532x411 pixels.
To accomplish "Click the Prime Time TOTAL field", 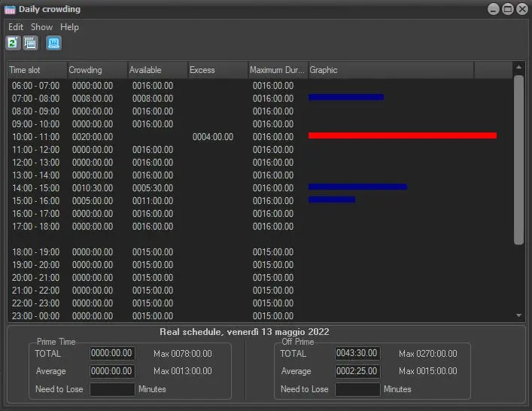I will click(112, 354).
